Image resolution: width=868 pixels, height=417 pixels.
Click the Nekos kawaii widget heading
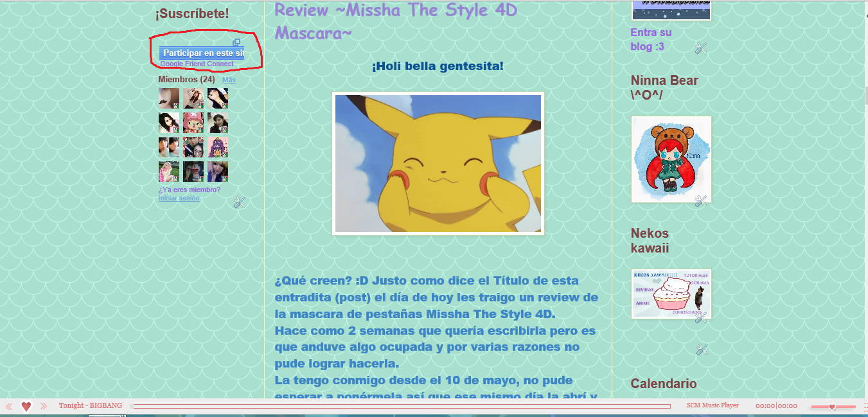coord(650,241)
